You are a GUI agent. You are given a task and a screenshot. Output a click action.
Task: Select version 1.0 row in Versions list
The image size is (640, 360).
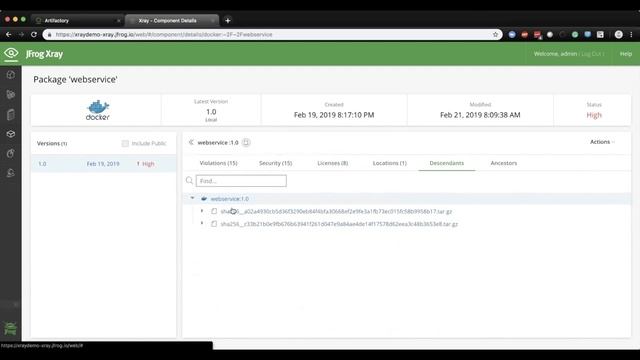point(104,164)
